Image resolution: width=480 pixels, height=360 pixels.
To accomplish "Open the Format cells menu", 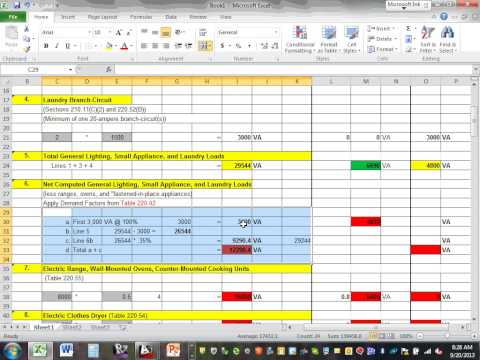I will (383, 49).
